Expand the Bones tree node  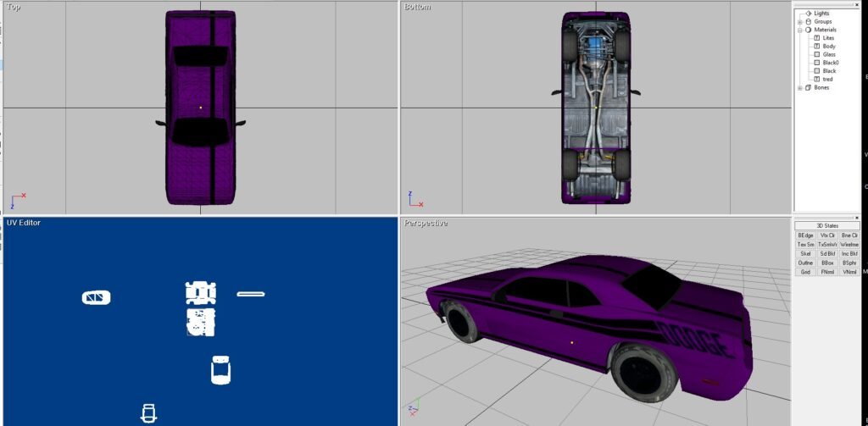click(x=799, y=88)
